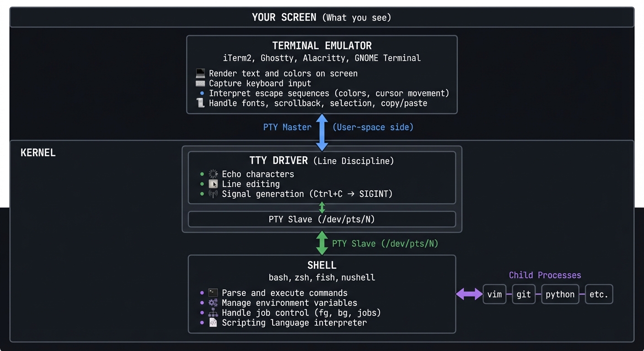
Task: Toggle the purple bullet before 'Parse and execute commands'
Action: point(202,292)
